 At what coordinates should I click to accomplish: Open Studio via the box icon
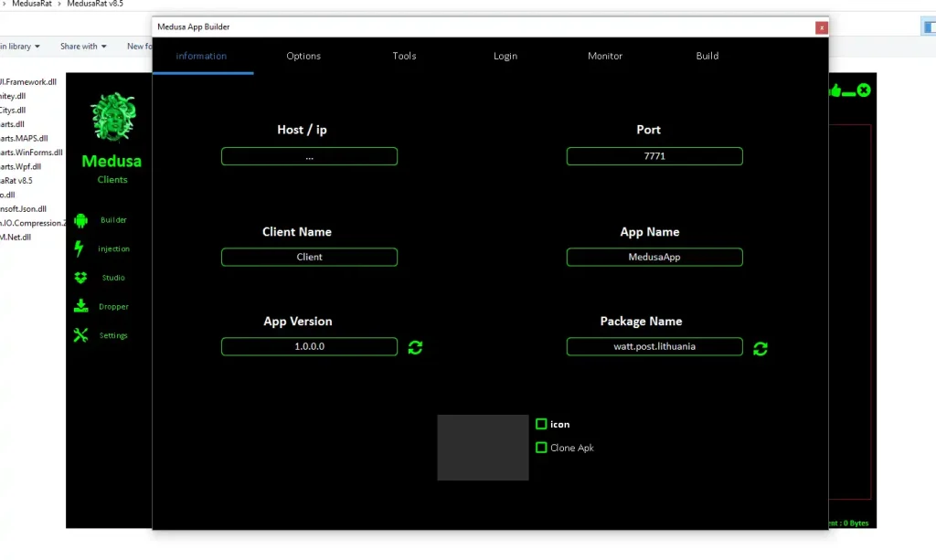coord(80,278)
